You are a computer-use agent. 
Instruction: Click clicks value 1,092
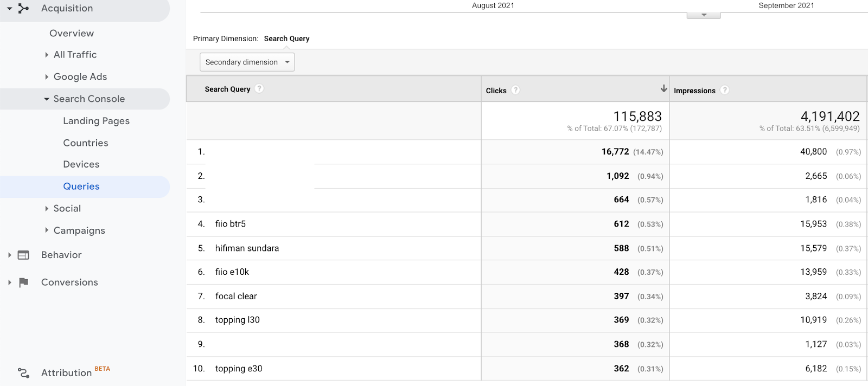pos(618,176)
